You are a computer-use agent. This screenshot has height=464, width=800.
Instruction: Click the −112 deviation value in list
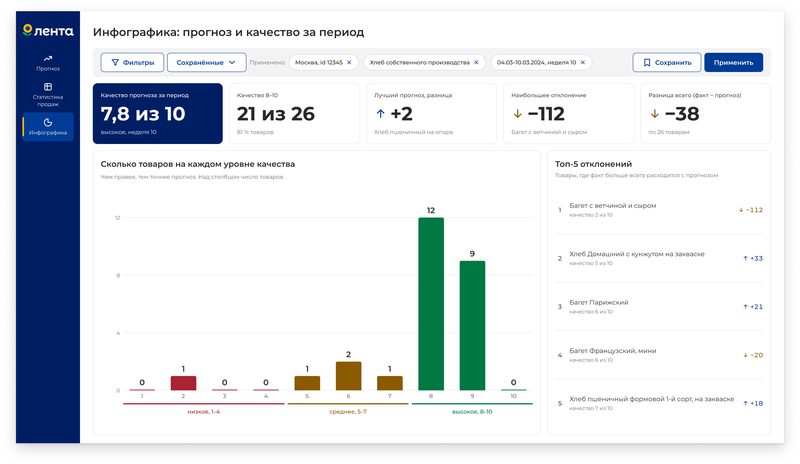(751, 210)
